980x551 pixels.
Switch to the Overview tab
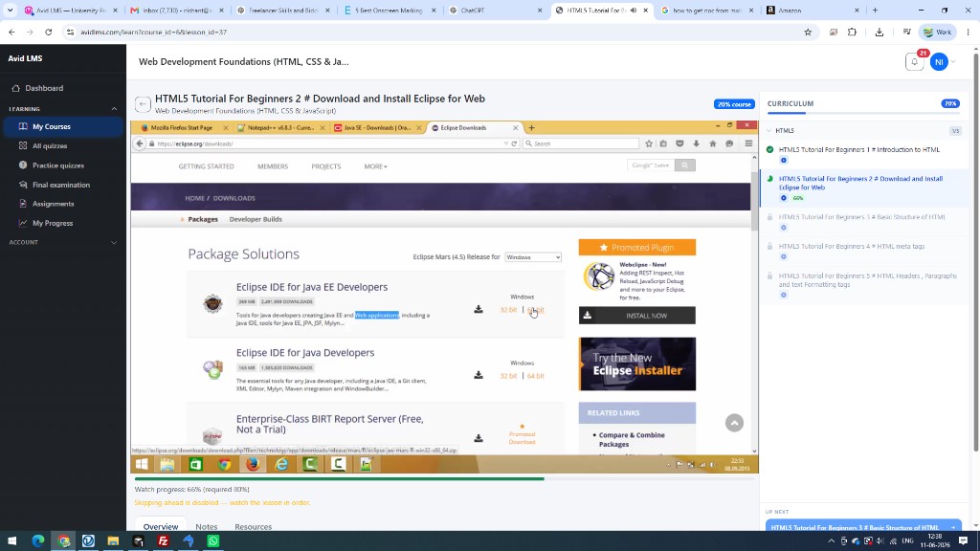(x=161, y=526)
